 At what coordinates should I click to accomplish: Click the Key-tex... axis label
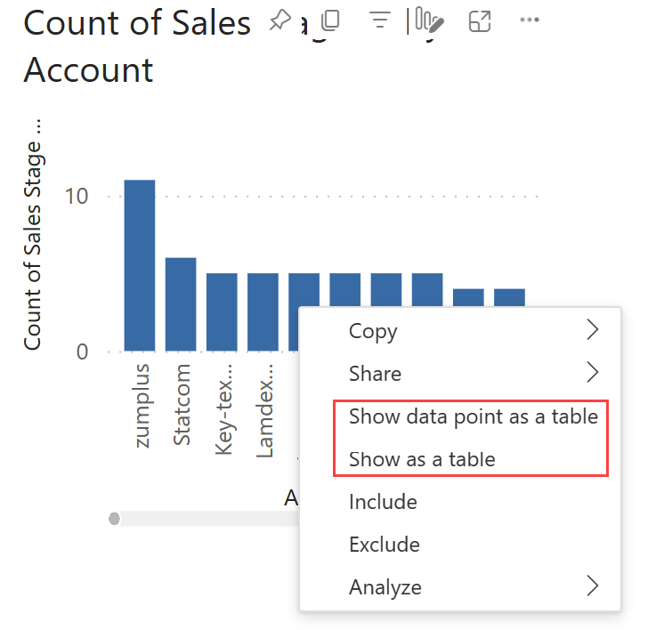(x=223, y=409)
